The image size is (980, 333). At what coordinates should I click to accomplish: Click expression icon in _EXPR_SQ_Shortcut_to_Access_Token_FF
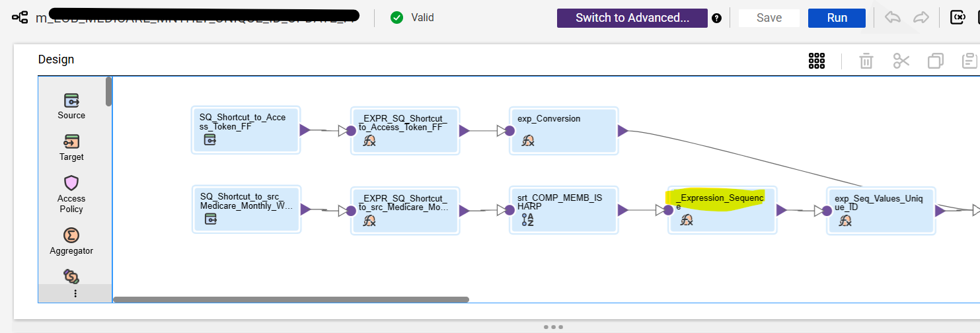click(369, 140)
